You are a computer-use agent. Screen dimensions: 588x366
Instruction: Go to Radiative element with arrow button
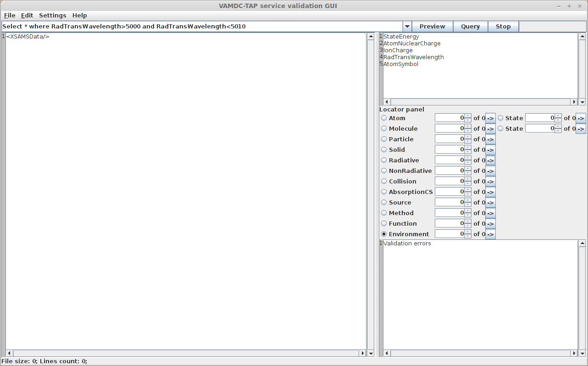(490, 160)
